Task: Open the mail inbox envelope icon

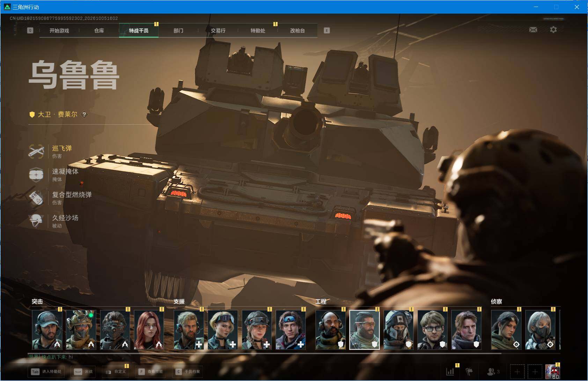Action: 533,30
